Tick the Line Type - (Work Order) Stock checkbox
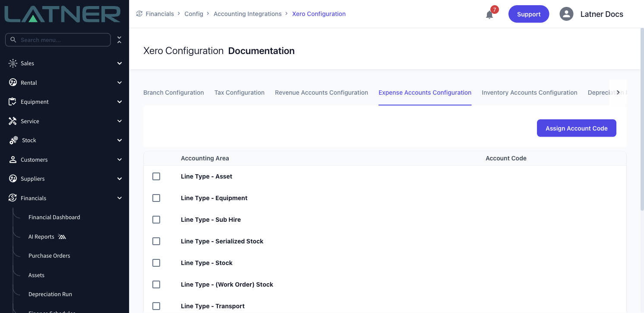Image resolution: width=644 pixels, height=313 pixels. 156,284
